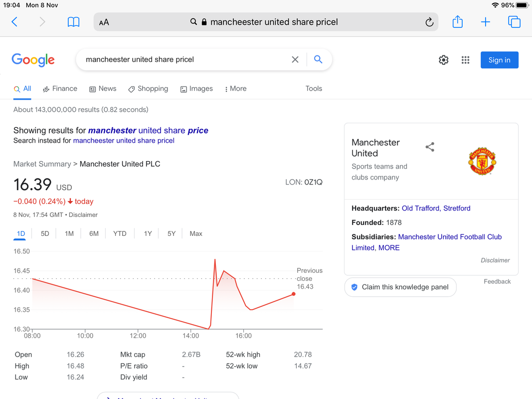The height and width of the screenshot is (399, 532).
Task: Click MORE subsidiaries link
Action: tap(389, 248)
